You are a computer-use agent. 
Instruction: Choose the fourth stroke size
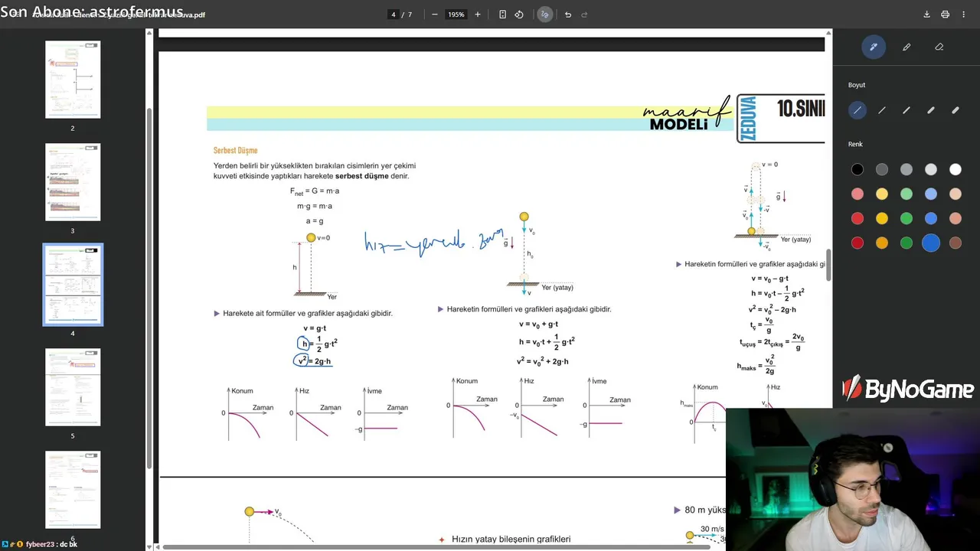(931, 110)
